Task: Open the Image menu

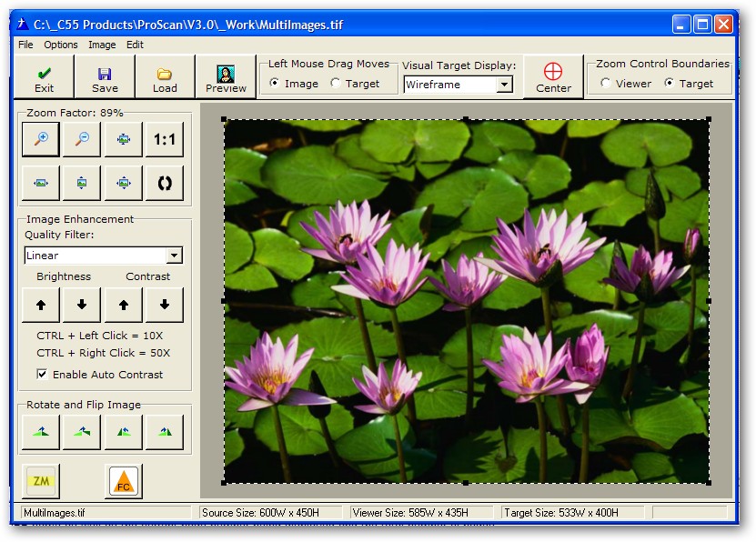Action: pyautogui.click(x=102, y=45)
